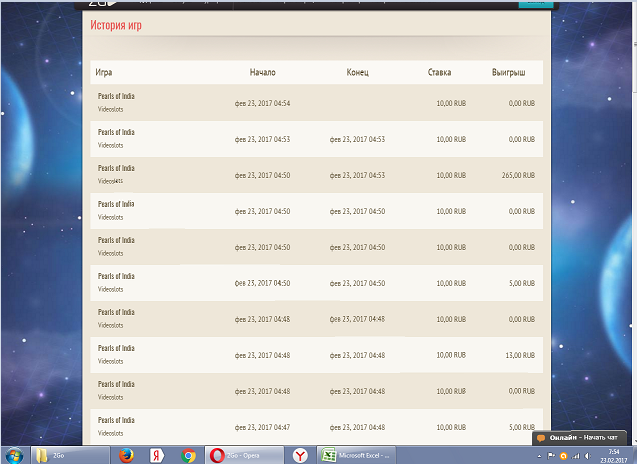
Task: Click Videoslots label in the 04:54 row
Action: tap(110, 109)
